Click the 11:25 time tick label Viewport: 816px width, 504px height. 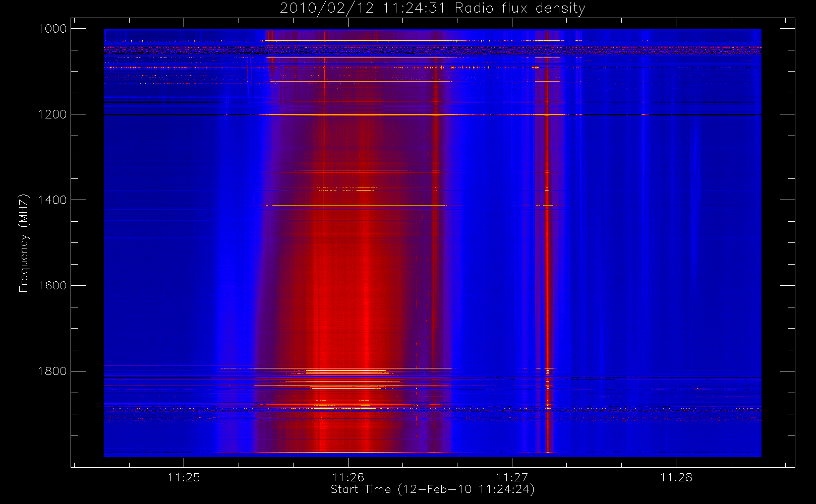point(184,477)
